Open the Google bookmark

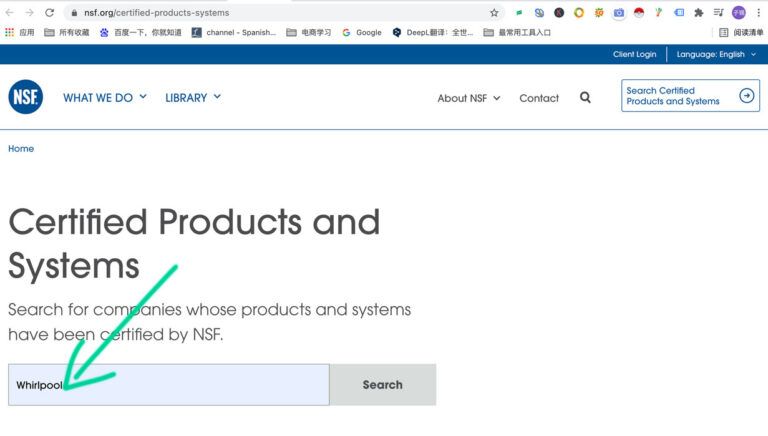pos(361,32)
